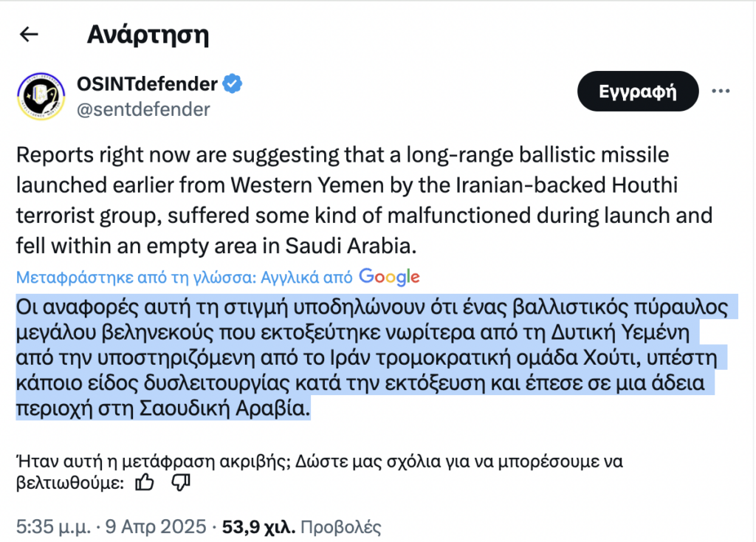Open the @sentdefender handle link
The image size is (756, 542).
pos(143,109)
